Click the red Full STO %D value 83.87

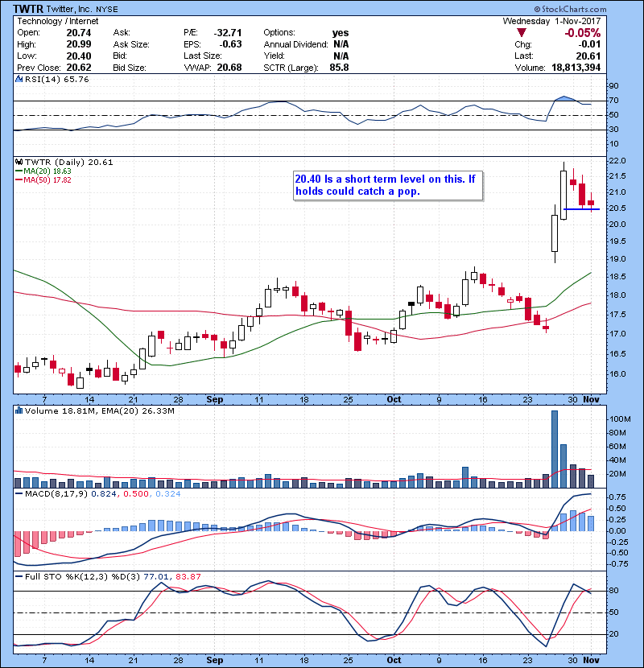(188, 576)
